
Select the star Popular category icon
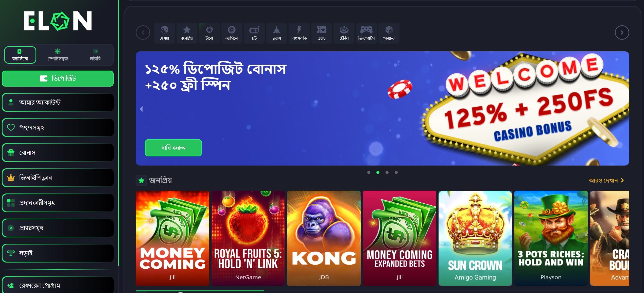[x=187, y=33]
